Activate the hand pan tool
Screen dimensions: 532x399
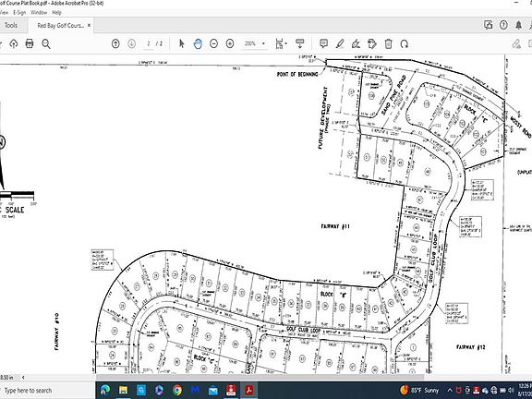tap(198, 43)
